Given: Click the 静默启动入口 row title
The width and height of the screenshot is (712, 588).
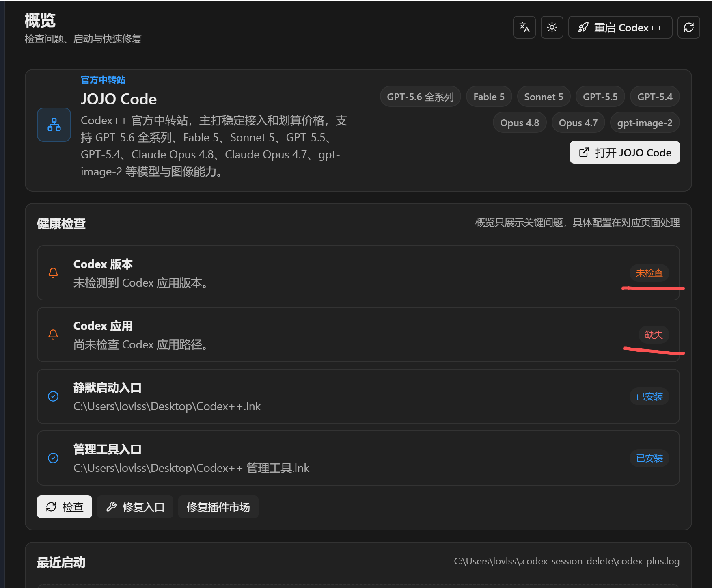Looking at the screenshot, I should tap(108, 387).
